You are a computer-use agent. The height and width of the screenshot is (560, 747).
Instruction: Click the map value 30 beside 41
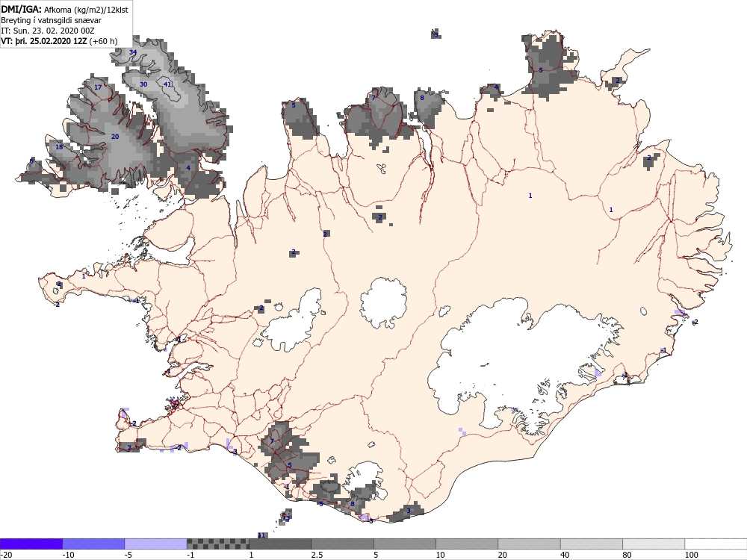(x=143, y=84)
